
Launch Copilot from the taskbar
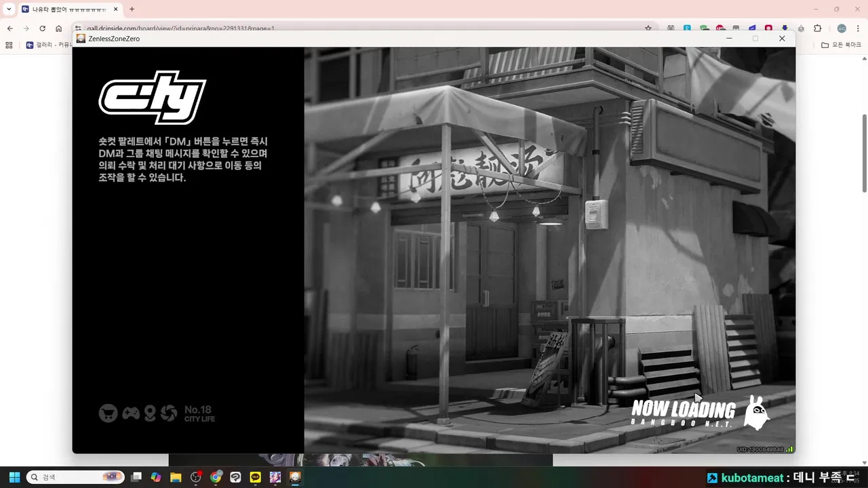click(x=156, y=477)
